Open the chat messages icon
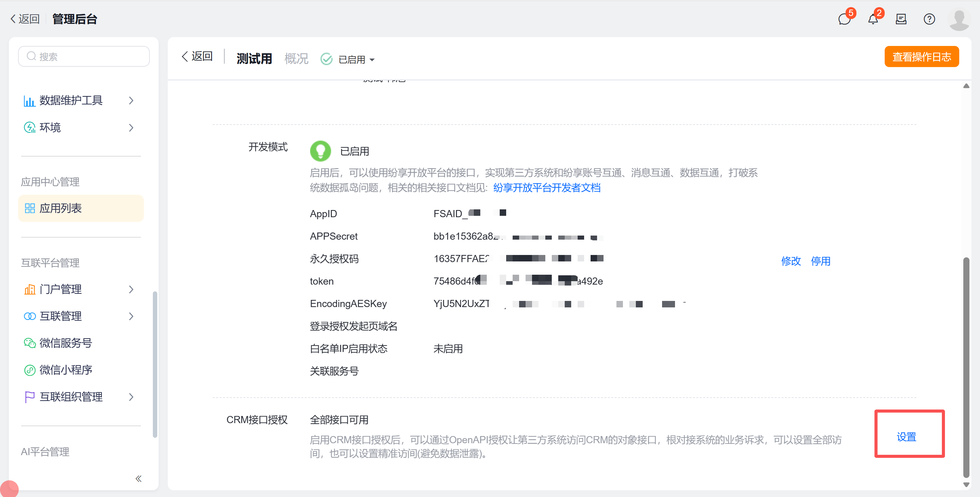980x497 pixels. pos(844,19)
